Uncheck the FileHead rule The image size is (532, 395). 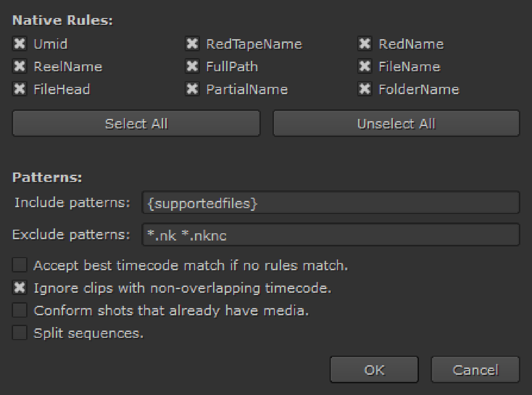tap(19, 89)
